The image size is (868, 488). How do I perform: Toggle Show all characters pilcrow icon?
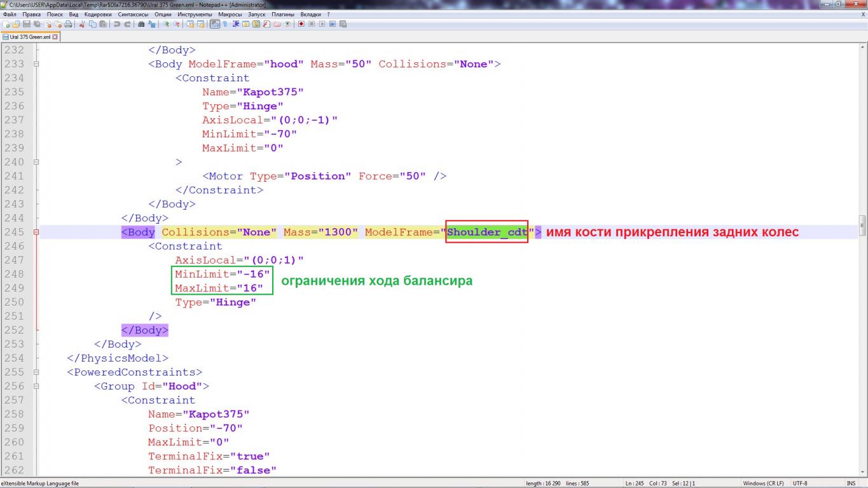point(224,25)
